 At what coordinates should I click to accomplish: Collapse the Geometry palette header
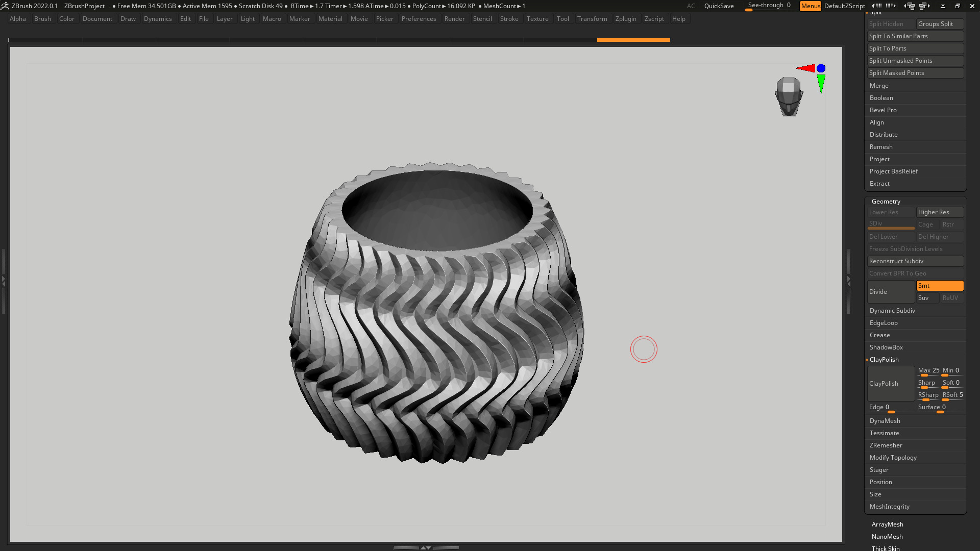click(886, 202)
